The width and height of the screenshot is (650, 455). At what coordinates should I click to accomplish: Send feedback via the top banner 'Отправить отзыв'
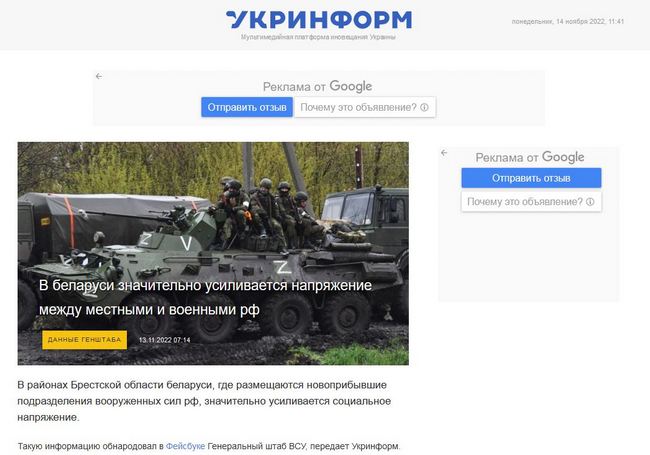click(x=247, y=107)
